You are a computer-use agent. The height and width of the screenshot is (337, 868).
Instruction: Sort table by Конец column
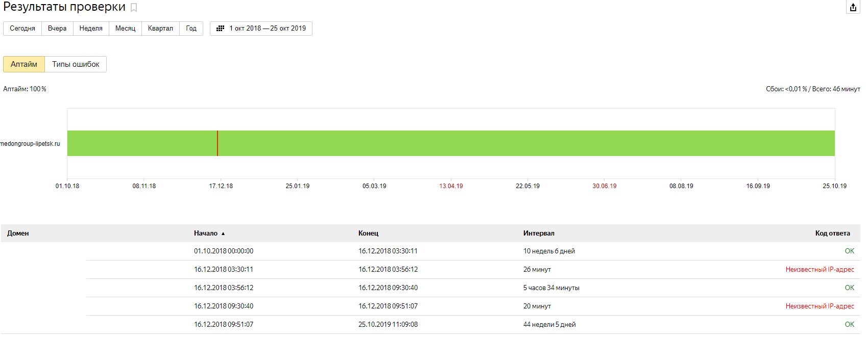368,234
